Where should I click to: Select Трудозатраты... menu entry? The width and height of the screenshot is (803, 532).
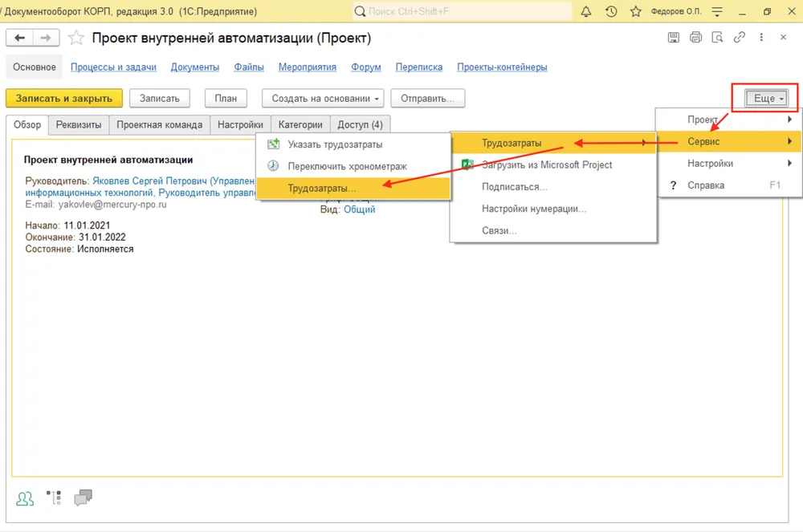coord(353,189)
